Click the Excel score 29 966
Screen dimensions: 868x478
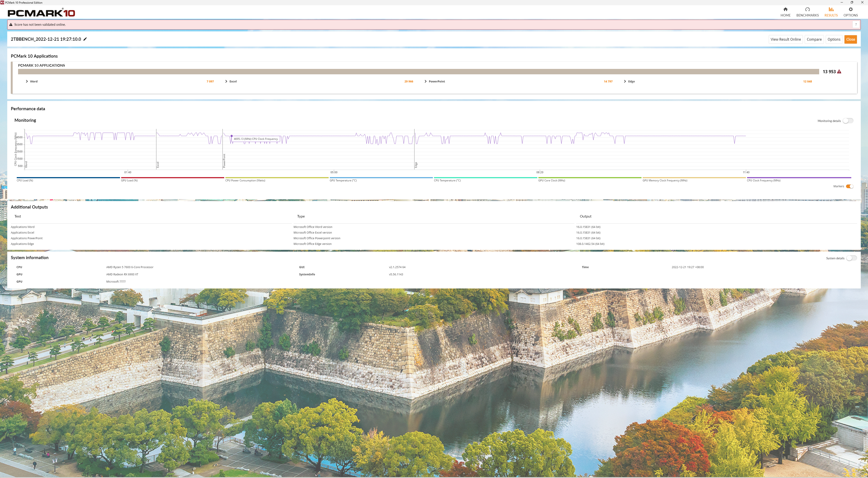point(409,82)
